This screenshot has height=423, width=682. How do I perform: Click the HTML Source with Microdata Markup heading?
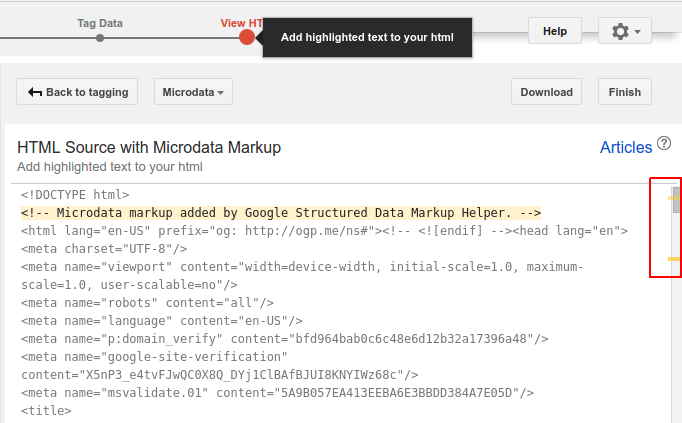click(149, 147)
